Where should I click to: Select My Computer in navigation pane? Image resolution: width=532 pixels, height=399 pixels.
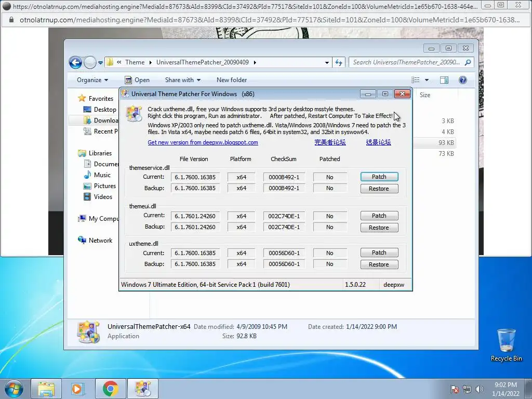(98, 219)
